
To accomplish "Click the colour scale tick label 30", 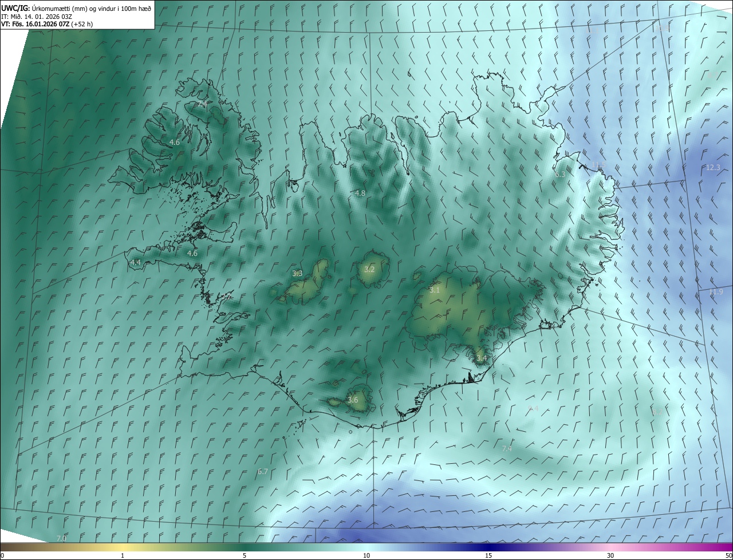I will pos(610,555).
